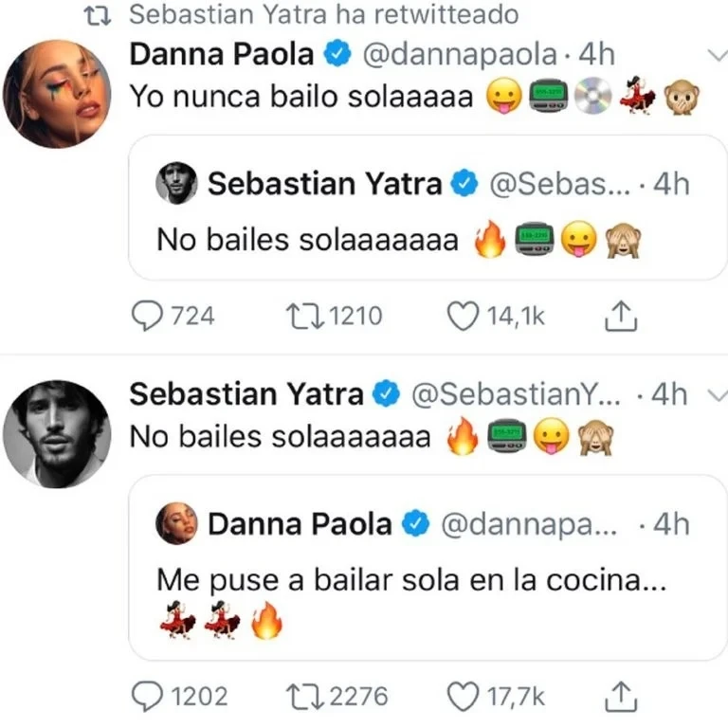Click Sebastian Yatra name in second tweet
Viewport: 728px width, 728px height.
[246, 393]
